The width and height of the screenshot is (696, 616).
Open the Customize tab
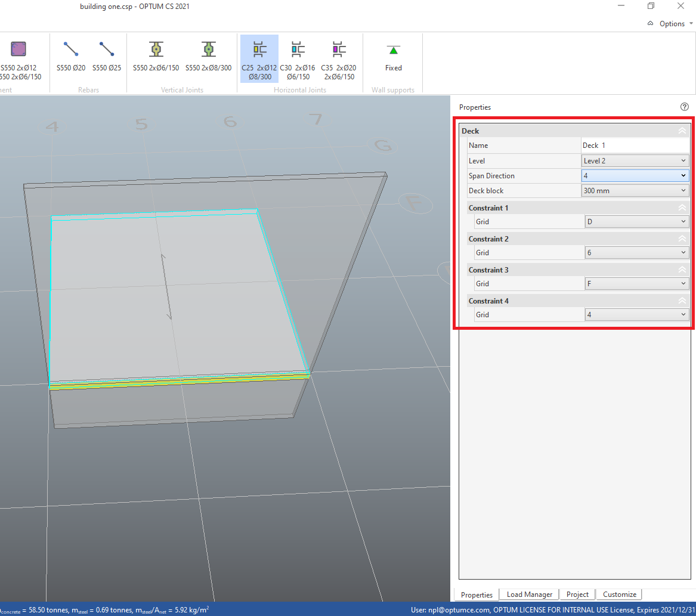pos(620,595)
